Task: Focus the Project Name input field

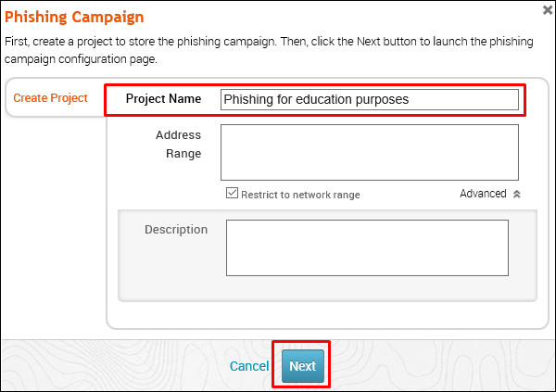Action: point(369,99)
